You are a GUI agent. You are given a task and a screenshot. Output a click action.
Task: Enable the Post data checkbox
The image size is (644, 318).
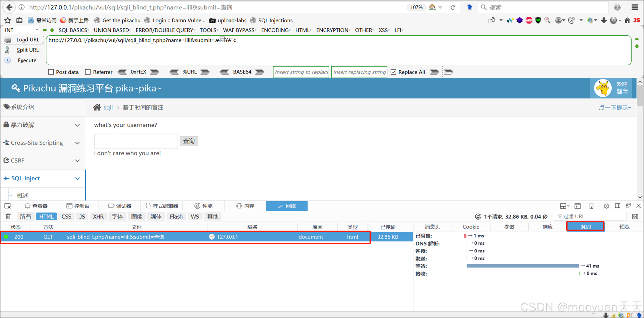51,72
